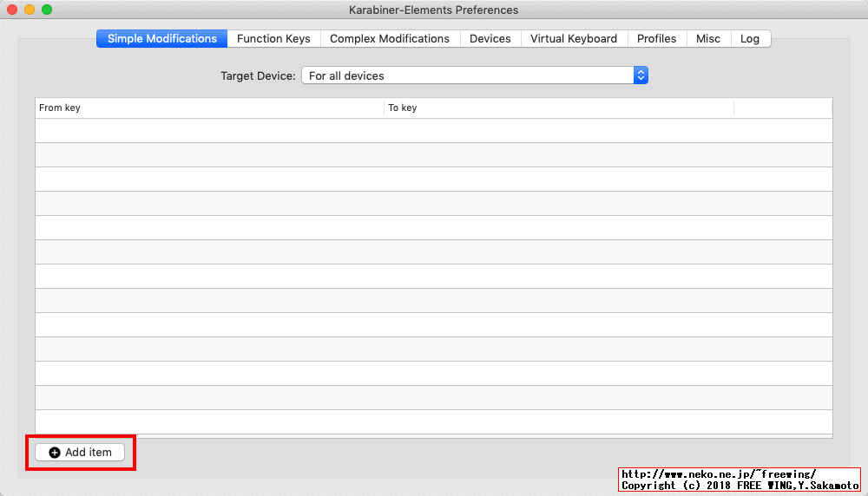Open the Virtual Keyboard tab
Image resolution: width=868 pixels, height=496 pixels.
tap(574, 39)
